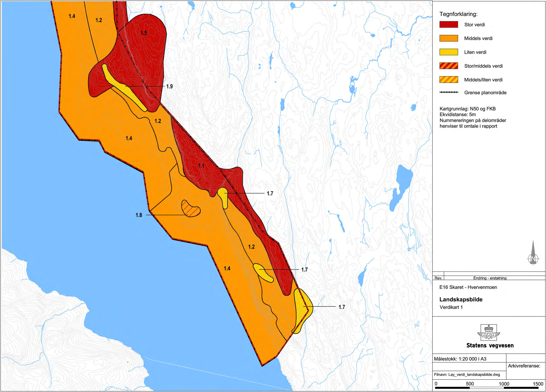This screenshot has width=546, height=392.
Task: Click the '1.1' label in red area
Action: tap(201, 165)
